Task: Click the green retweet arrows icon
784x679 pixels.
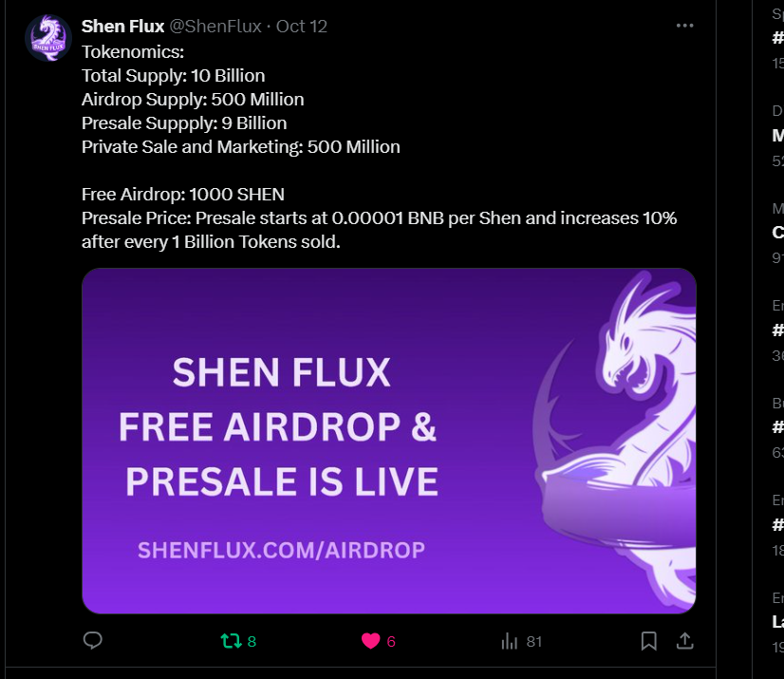Action: click(x=231, y=641)
